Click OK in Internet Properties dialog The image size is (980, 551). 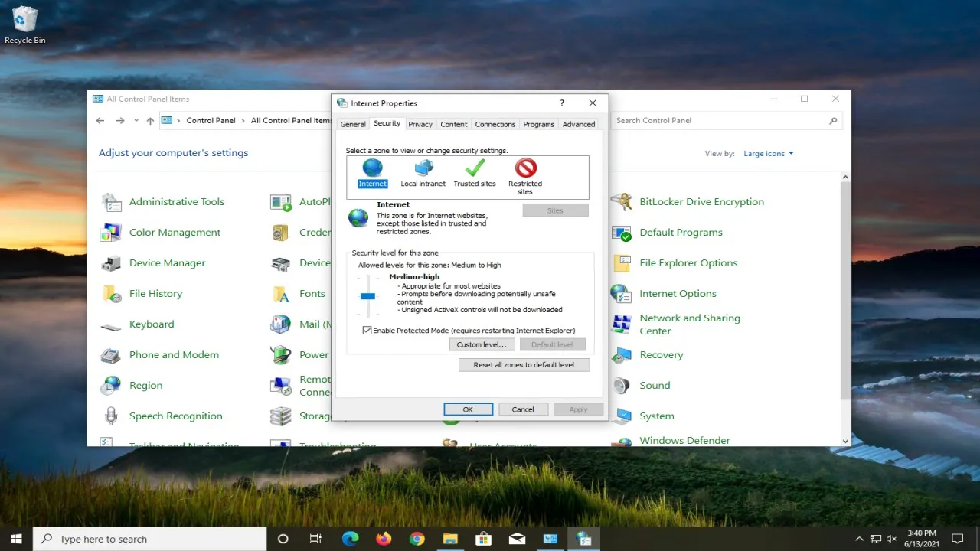468,409
